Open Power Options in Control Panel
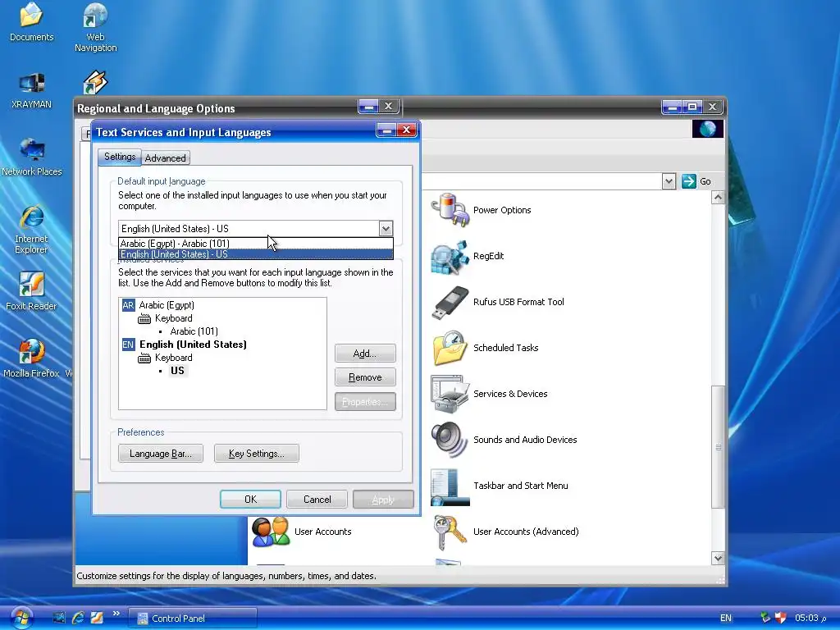The width and height of the screenshot is (840, 630). [481, 210]
